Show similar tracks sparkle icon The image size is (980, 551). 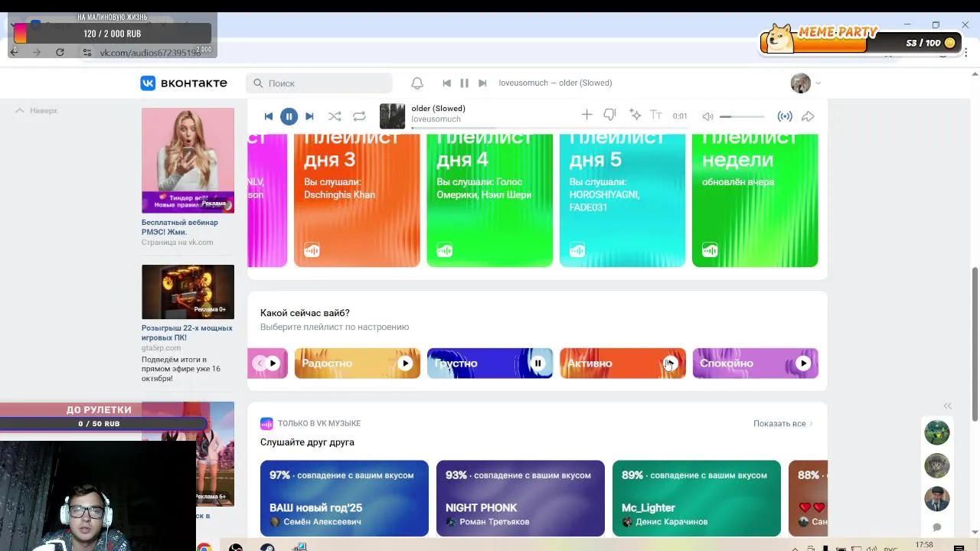click(x=635, y=115)
